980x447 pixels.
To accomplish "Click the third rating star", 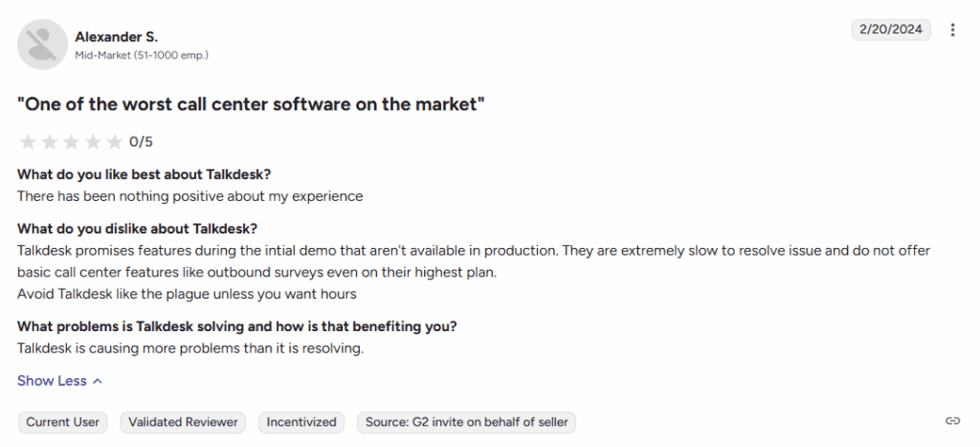I will pyautogui.click(x=72, y=143).
